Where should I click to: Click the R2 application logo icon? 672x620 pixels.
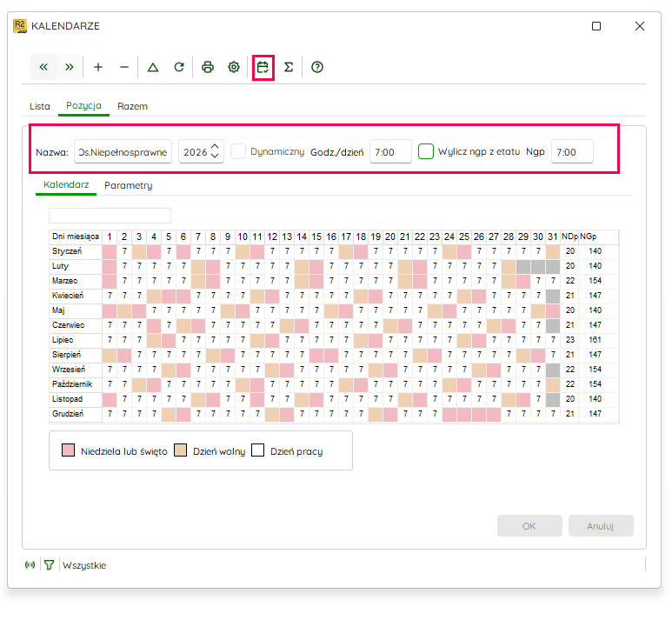pyautogui.click(x=20, y=26)
